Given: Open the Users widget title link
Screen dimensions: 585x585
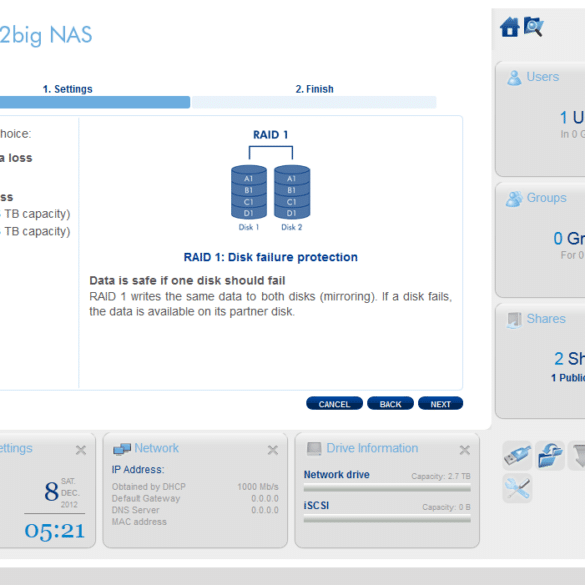Looking at the screenshot, I should (542, 77).
